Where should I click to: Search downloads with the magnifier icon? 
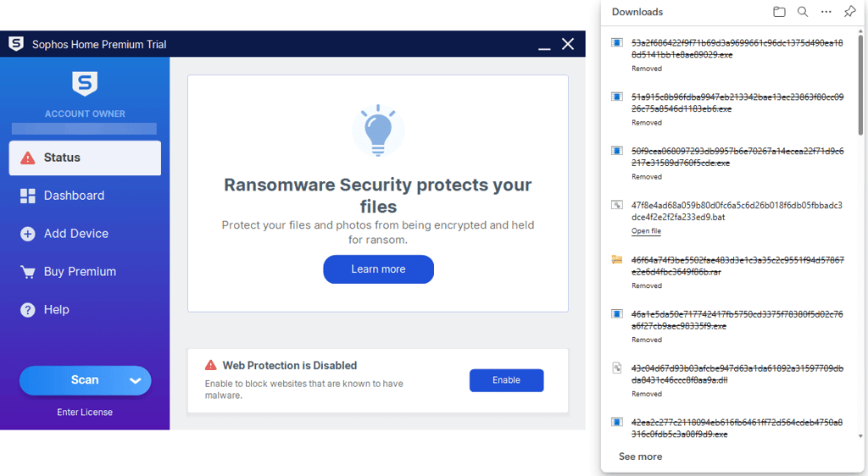(803, 12)
